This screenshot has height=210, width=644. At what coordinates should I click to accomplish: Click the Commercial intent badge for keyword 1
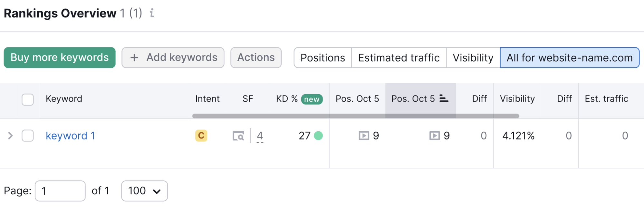[x=201, y=136]
